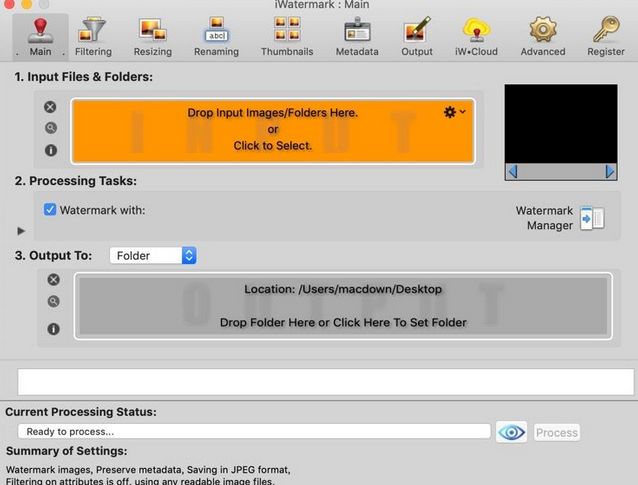Open the Output To Folder dropdown
This screenshot has height=485, width=638.
[153, 256]
